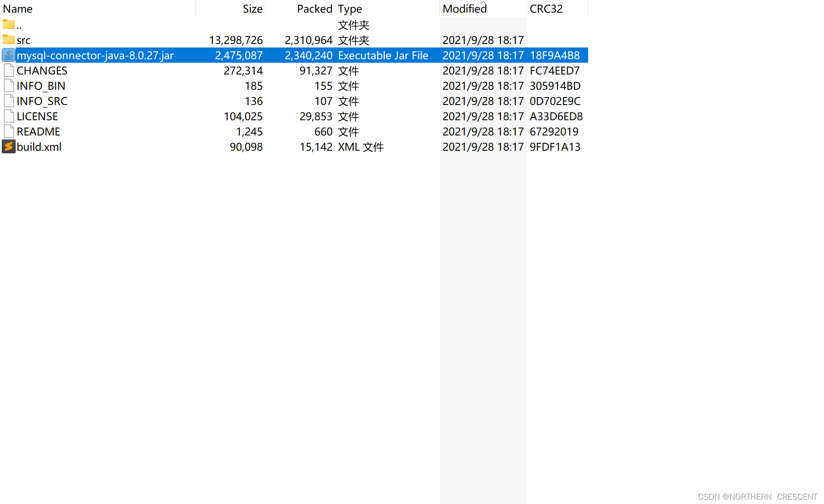Click the INFO_BIN file icon
824x504 pixels.
[x=9, y=86]
